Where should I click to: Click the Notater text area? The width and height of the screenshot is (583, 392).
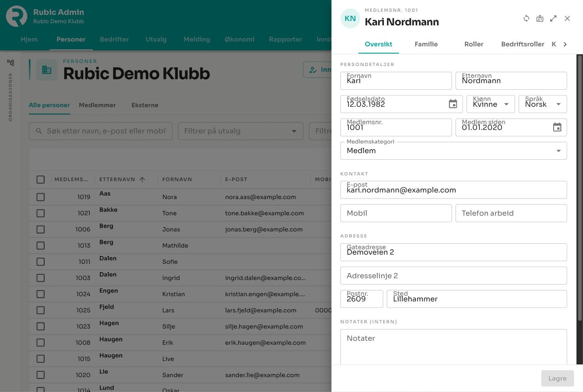(453, 346)
